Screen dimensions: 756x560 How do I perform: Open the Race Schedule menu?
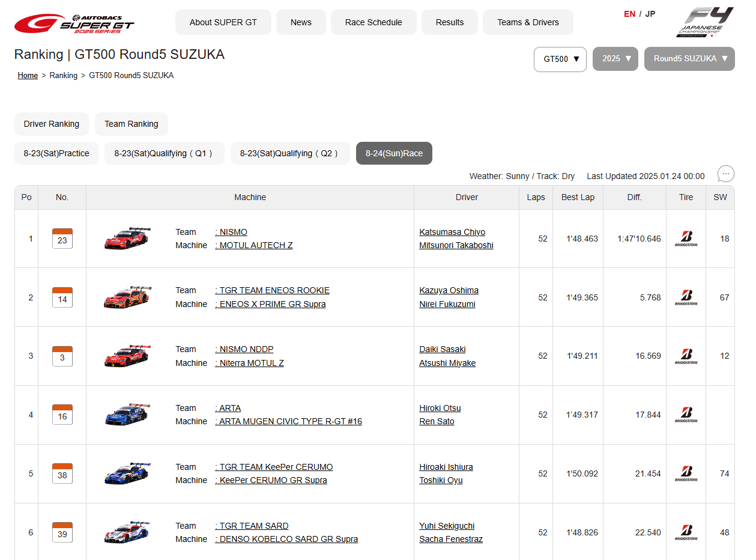point(373,22)
